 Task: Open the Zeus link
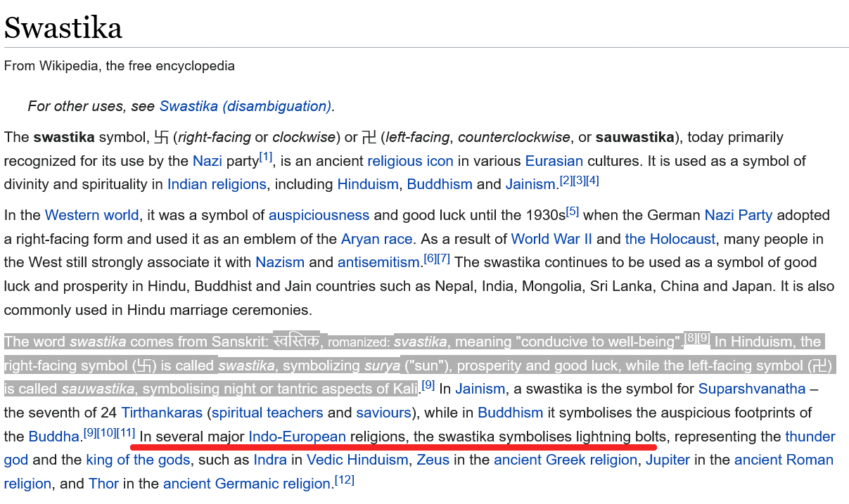click(x=433, y=460)
